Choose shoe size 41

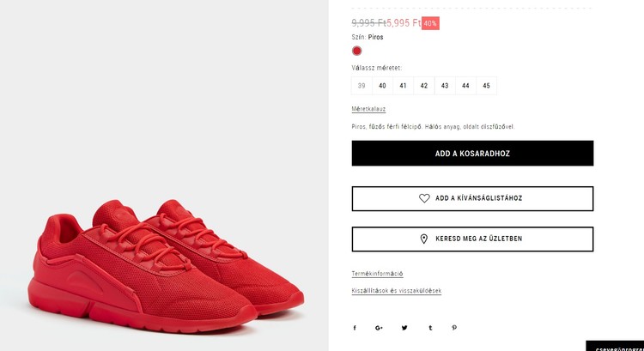click(x=404, y=86)
